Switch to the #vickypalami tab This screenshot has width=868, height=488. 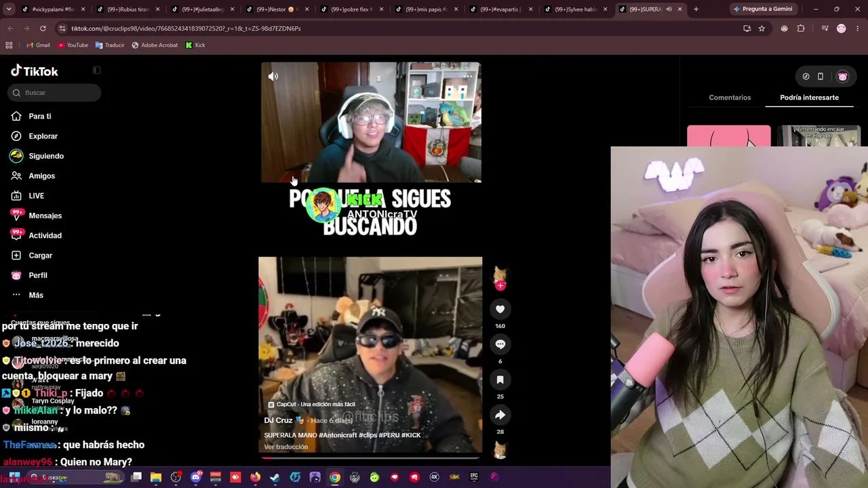[x=53, y=9]
